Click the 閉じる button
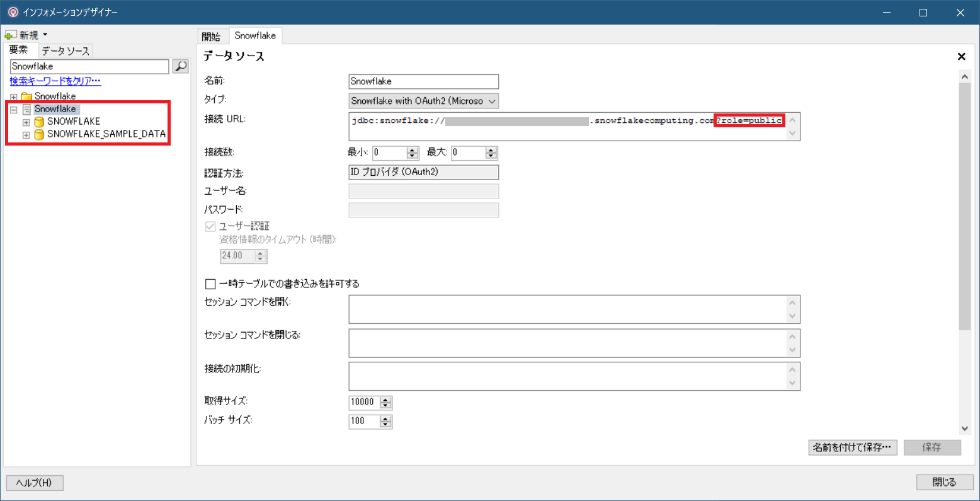This screenshot has width=980, height=501. pos(944,482)
